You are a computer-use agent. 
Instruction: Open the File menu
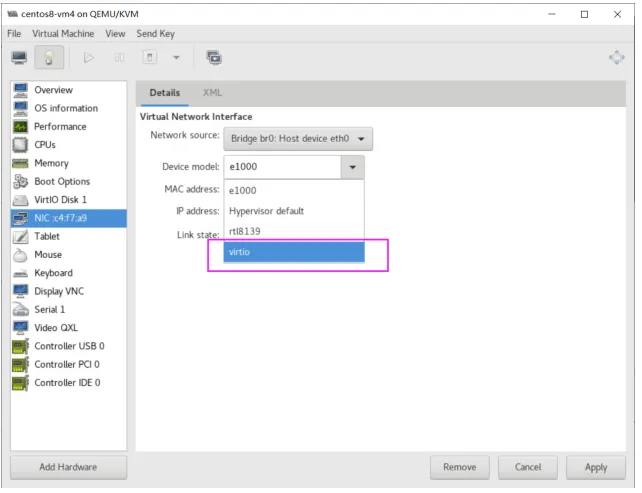(14, 34)
